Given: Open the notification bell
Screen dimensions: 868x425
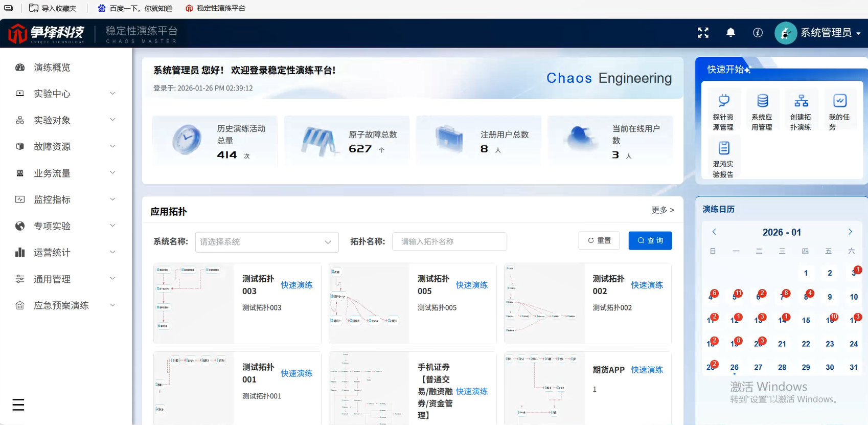Looking at the screenshot, I should tap(730, 33).
